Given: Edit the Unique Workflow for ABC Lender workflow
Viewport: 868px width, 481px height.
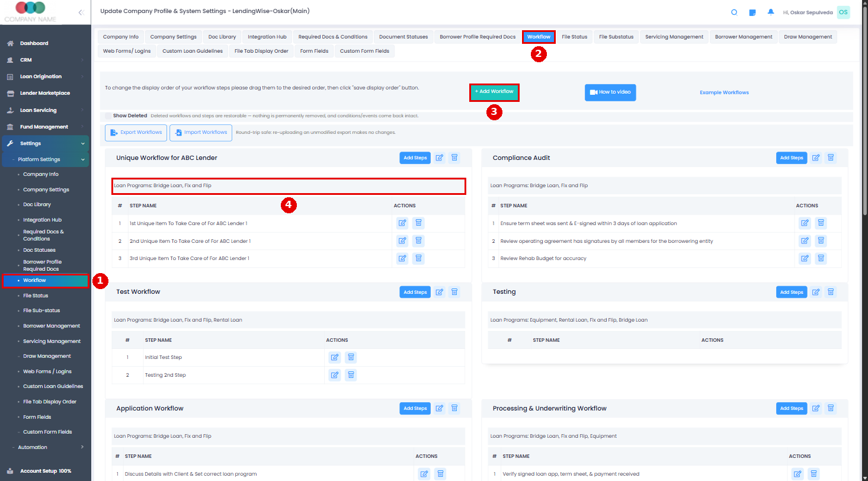Looking at the screenshot, I should coord(439,158).
